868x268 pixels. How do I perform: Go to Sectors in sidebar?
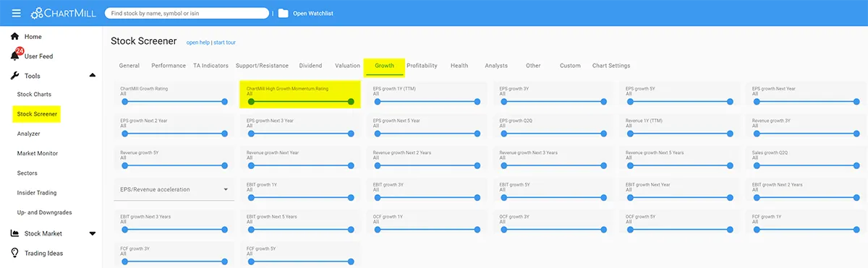click(27, 173)
